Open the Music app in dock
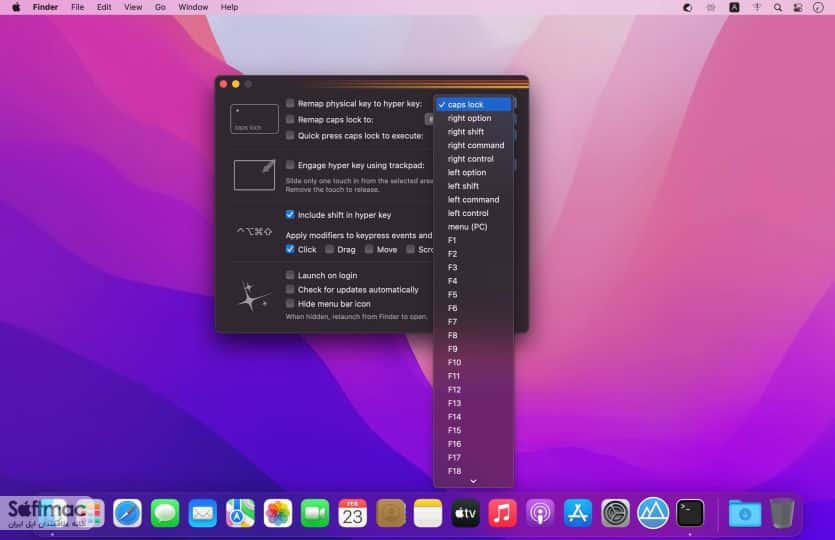The width and height of the screenshot is (835, 540). coord(502,513)
